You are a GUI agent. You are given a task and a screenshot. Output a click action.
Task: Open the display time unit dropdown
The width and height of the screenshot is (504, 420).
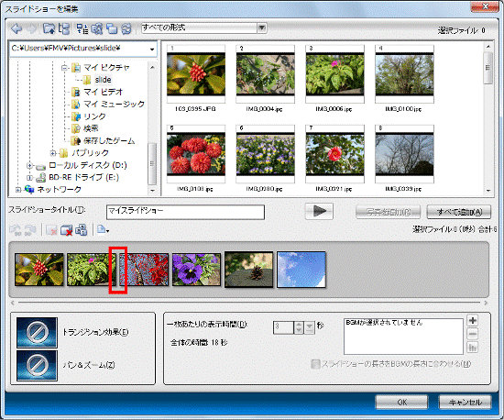pyautogui.click(x=309, y=327)
